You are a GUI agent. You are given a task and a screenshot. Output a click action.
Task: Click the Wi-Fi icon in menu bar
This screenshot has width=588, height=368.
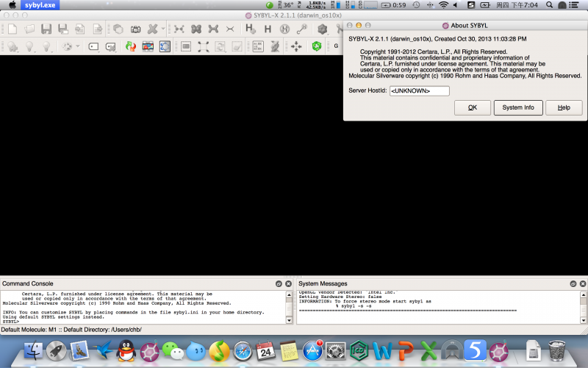tap(444, 5)
